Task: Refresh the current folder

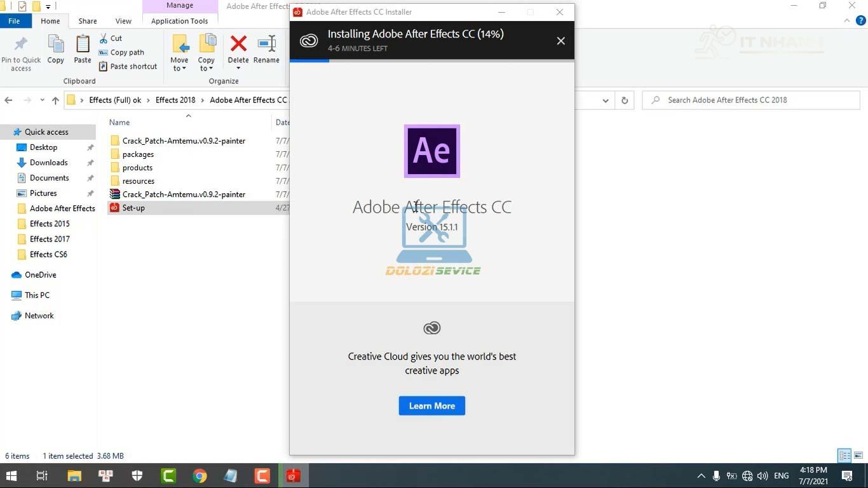Action: [625, 100]
